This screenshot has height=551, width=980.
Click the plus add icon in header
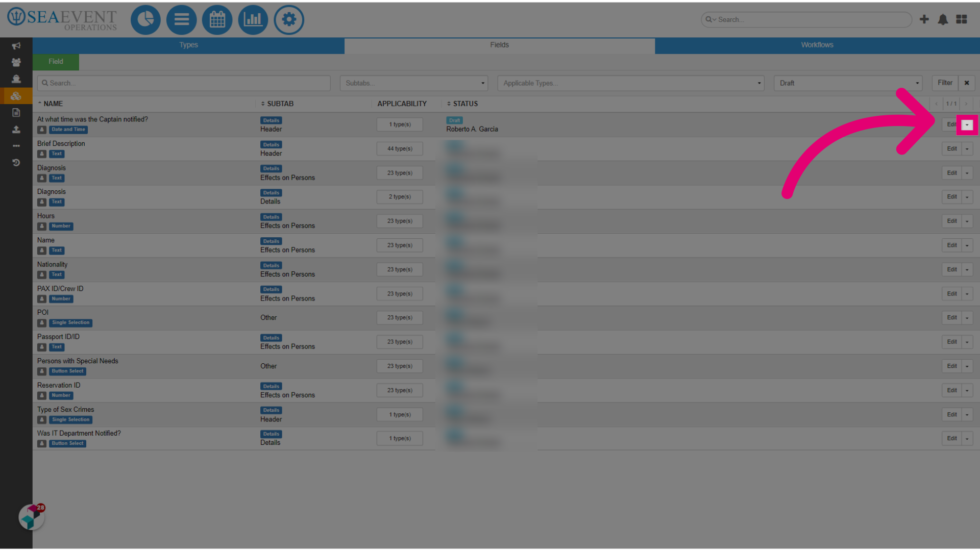[924, 19]
